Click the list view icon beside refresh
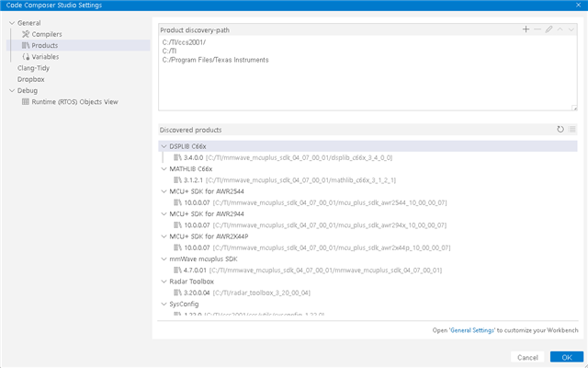Image resolution: width=588 pixels, height=368 pixels. (571, 130)
